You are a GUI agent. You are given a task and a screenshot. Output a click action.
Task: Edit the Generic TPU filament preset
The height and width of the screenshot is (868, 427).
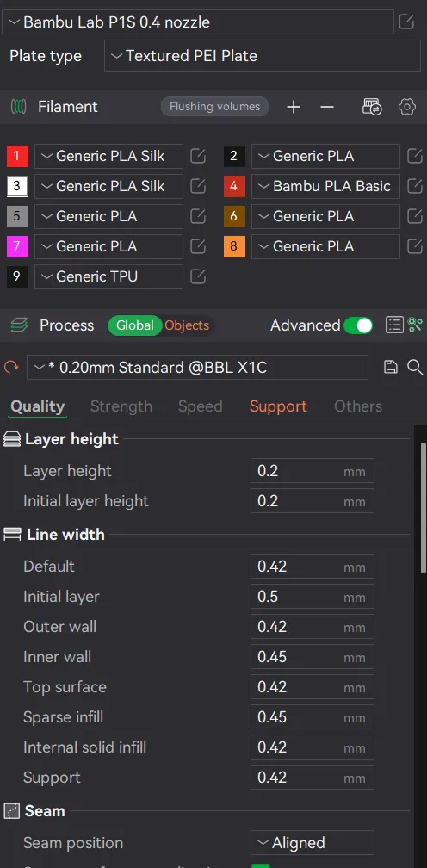(198, 276)
